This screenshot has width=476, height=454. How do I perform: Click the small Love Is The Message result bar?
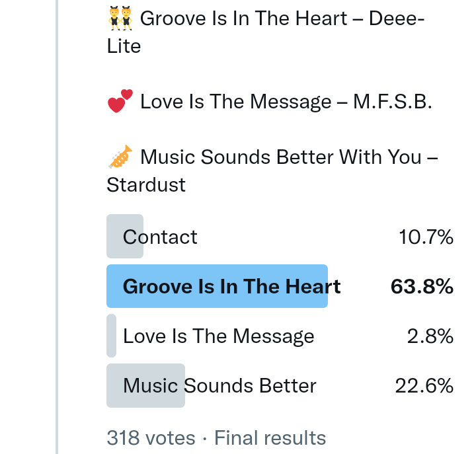pyautogui.click(x=111, y=336)
